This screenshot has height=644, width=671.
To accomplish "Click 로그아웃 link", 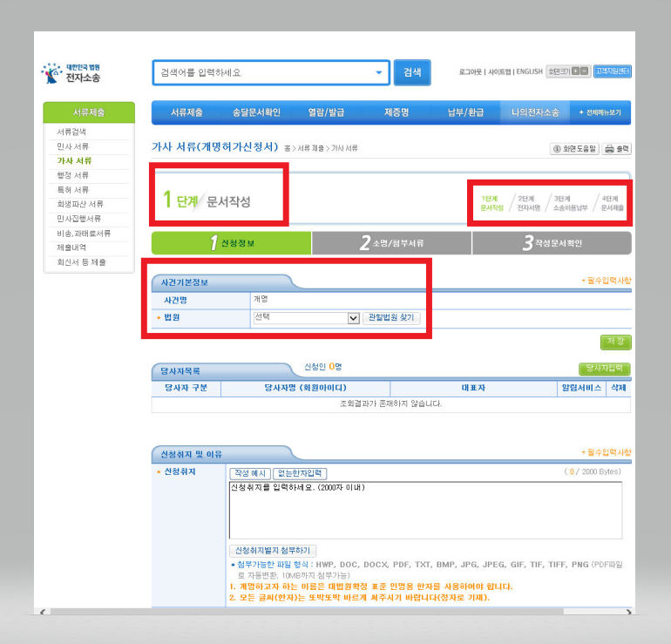I will click(x=471, y=71).
